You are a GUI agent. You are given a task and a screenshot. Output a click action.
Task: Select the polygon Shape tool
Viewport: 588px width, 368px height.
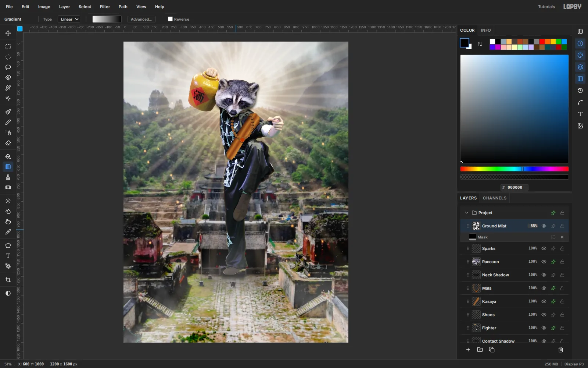8,245
